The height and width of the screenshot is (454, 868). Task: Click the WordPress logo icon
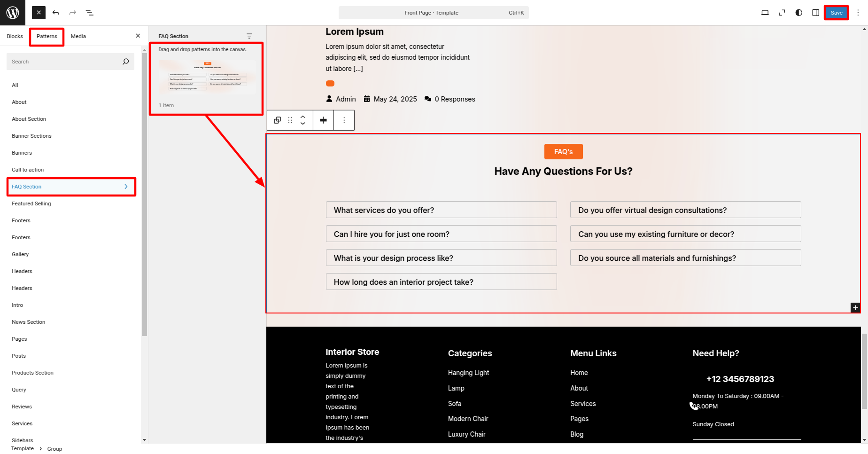[x=13, y=13]
